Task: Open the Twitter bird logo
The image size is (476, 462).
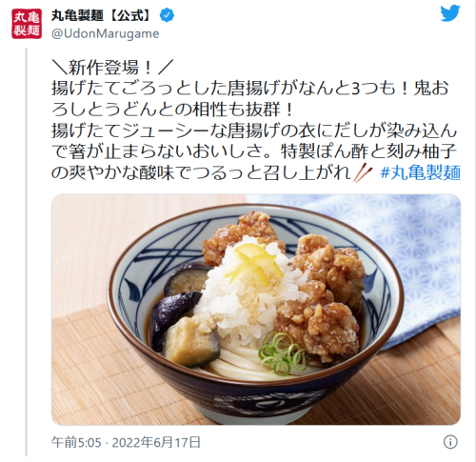Action: (x=450, y=13)
